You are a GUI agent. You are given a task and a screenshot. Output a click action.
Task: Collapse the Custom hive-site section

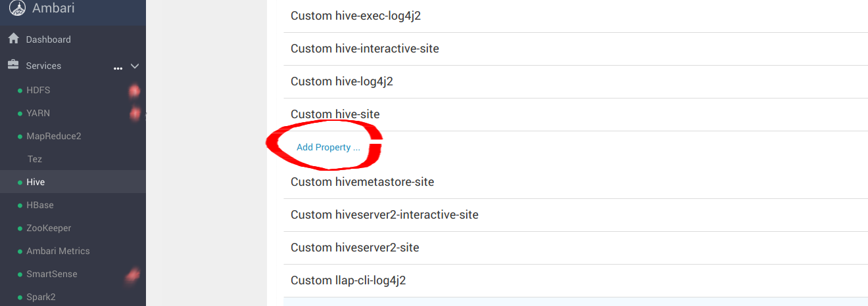[335, 114]
